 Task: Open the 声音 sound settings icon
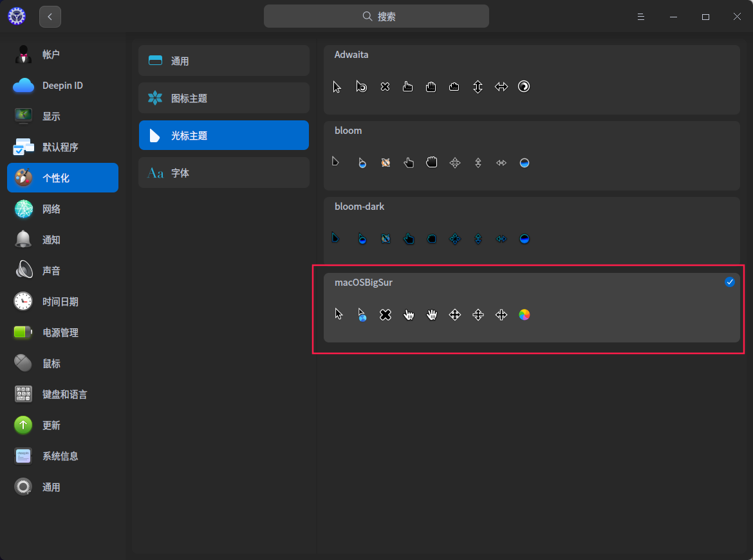coord(23,270)
